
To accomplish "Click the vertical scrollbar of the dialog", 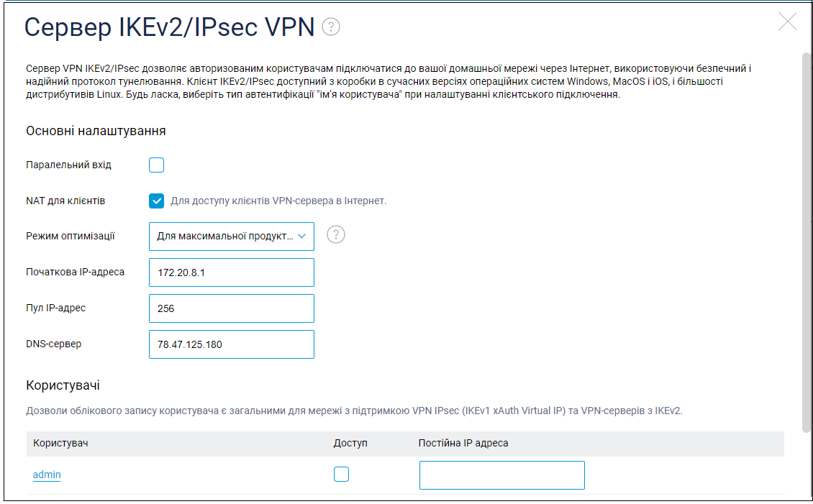I will pyautogui.click(x=806, y=242).
